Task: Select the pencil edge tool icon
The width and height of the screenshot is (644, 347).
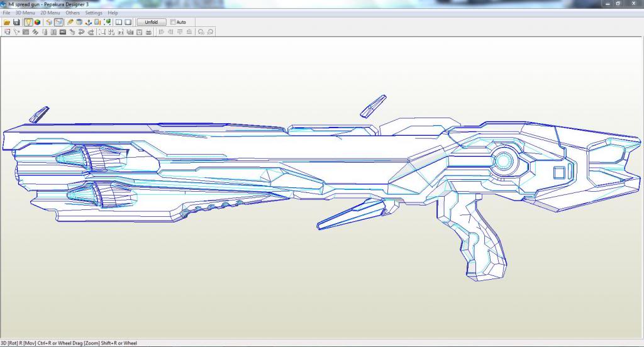Action: (70, 22)
